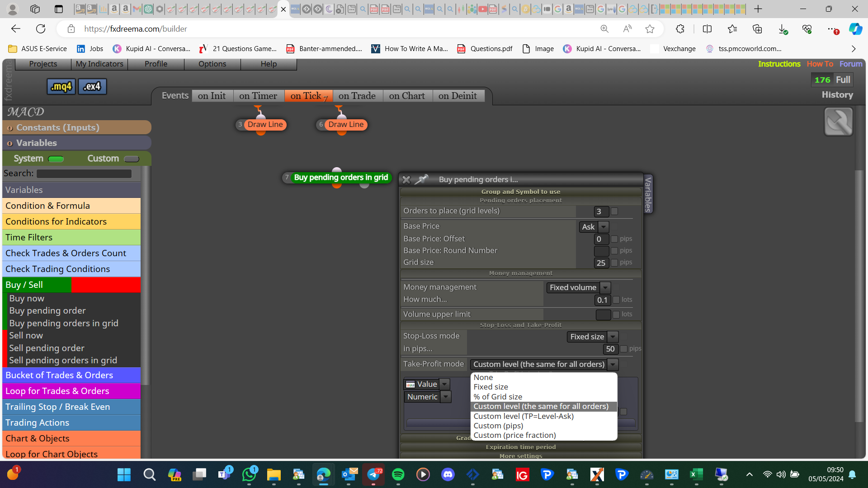This screenshot has width=868, height=488.
Task: Click the Grid size value field
Action: coord(601,263)
